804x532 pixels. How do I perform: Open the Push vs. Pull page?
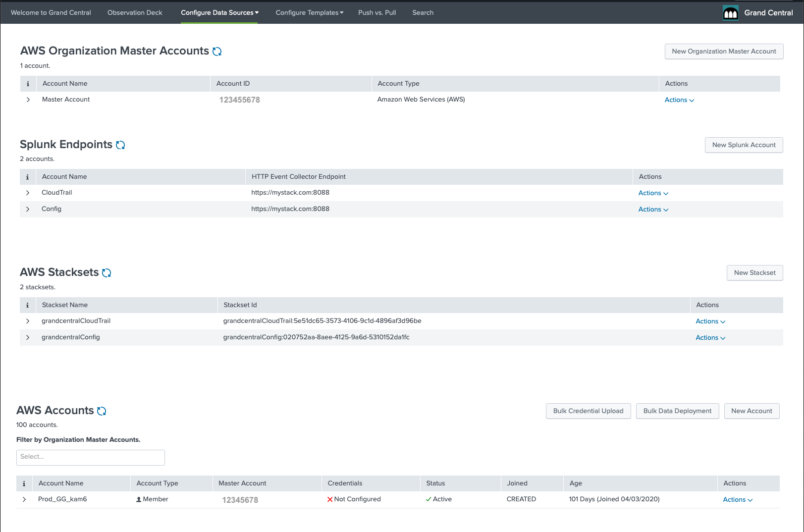pyautogui.click(x=377, y=13)
